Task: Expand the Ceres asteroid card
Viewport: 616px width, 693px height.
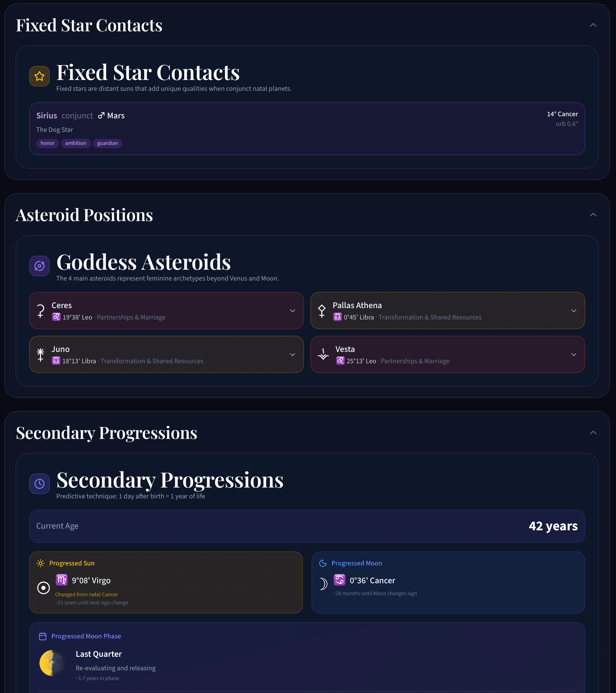Action: click(x=293, y=311)
